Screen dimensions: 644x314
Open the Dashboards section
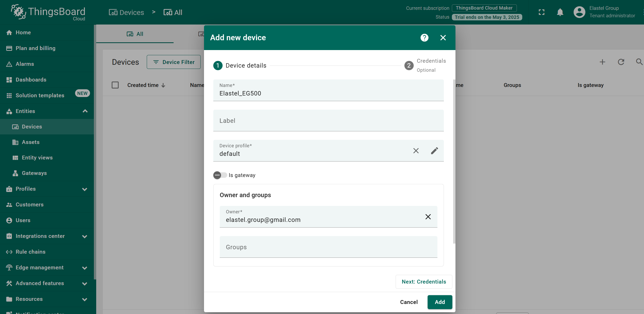point(31,79)
